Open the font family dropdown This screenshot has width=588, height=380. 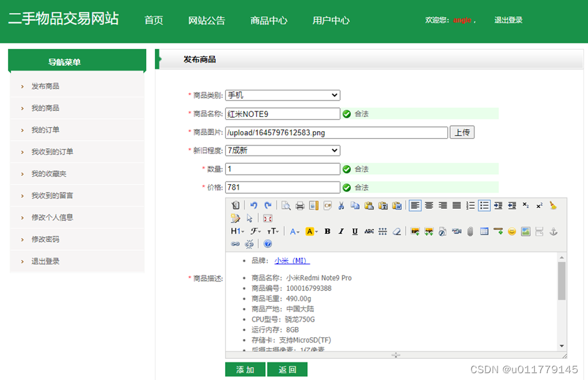256,231
